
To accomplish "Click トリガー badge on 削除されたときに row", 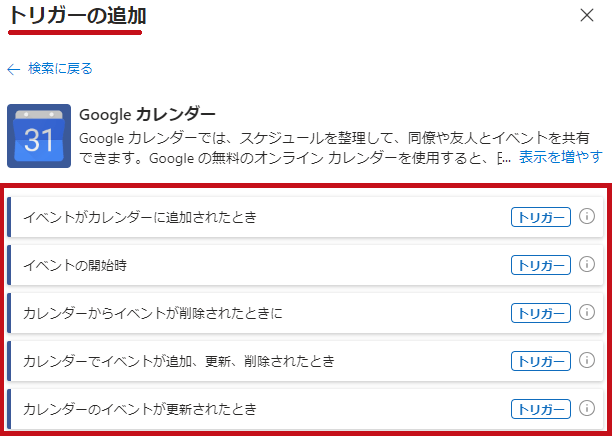I will [541, 313].
